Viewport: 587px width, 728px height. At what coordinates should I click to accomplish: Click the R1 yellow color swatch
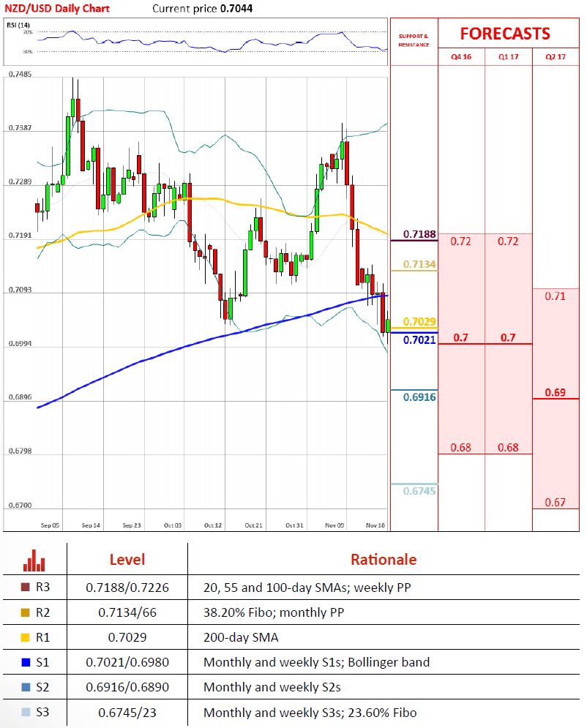(26, 637)
